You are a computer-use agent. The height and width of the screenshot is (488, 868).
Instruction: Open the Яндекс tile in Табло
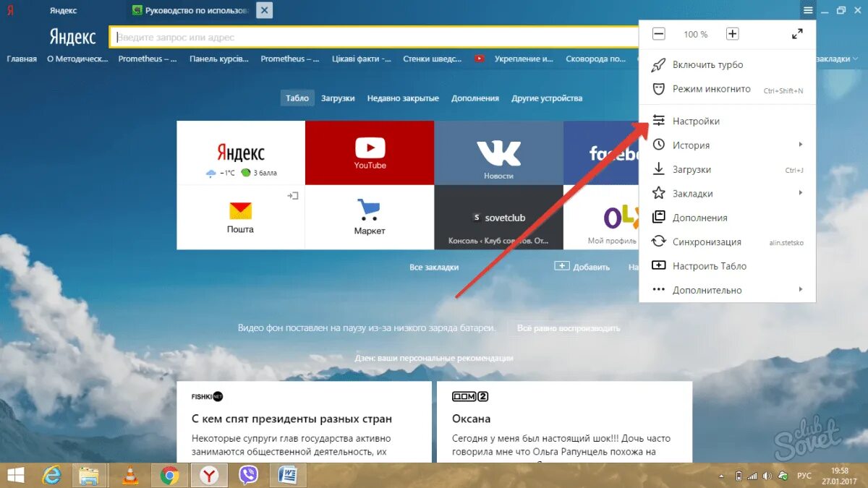coord(241,153)
